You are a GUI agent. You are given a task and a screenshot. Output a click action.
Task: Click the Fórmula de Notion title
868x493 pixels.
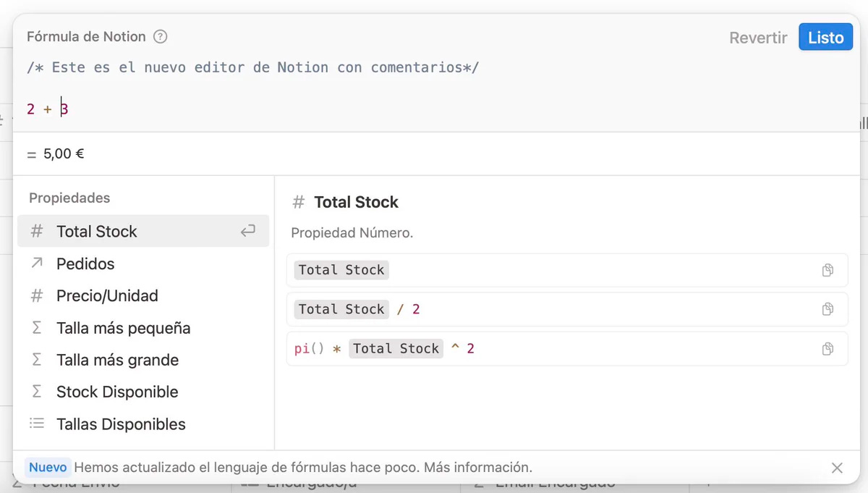(86, 37)
